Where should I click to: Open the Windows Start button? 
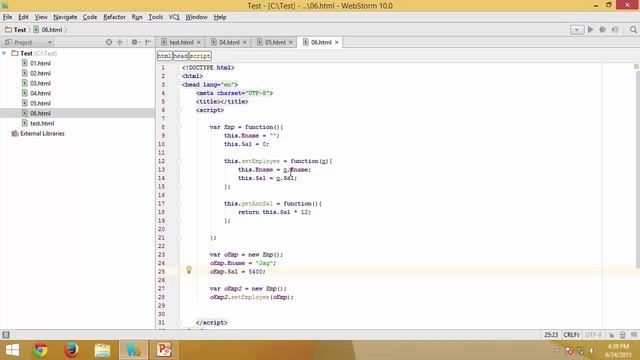(x=12, y=350)
